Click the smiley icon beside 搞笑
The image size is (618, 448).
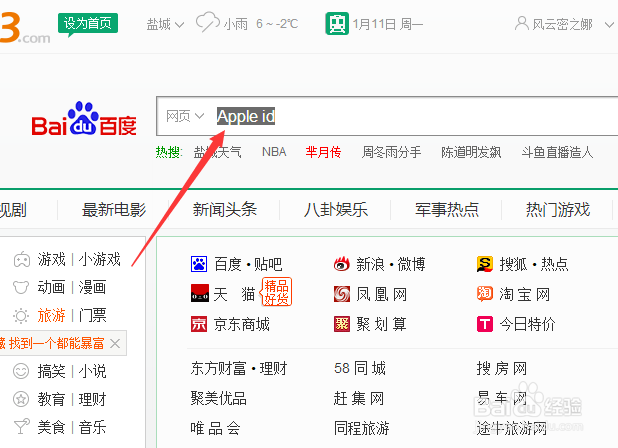21,371
